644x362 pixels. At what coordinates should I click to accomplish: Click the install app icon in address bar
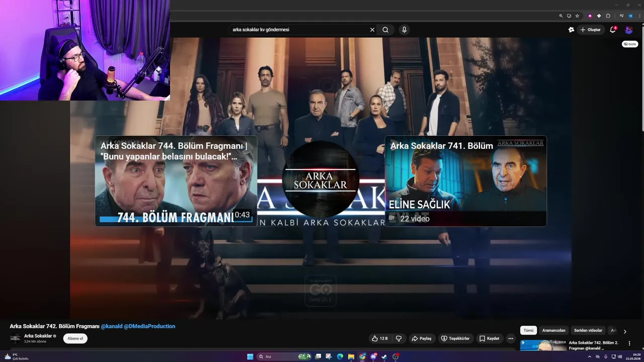tap(569, 16)
